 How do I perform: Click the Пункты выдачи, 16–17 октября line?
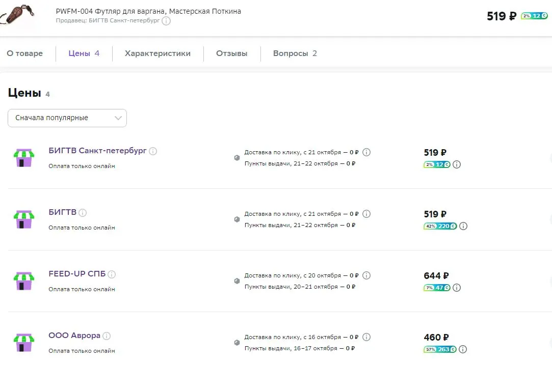[x=300, y=348]
